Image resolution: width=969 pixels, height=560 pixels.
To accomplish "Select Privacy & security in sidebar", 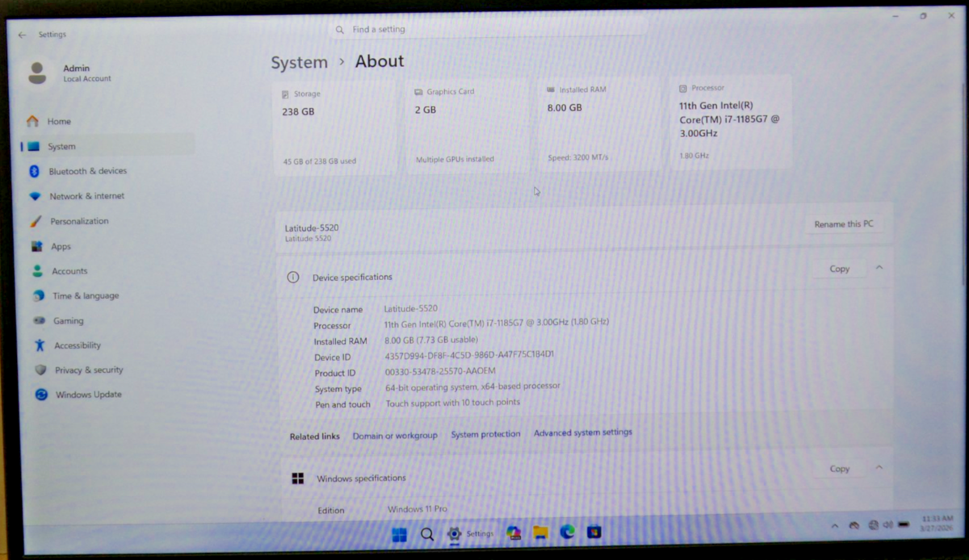I will (88, 370).
